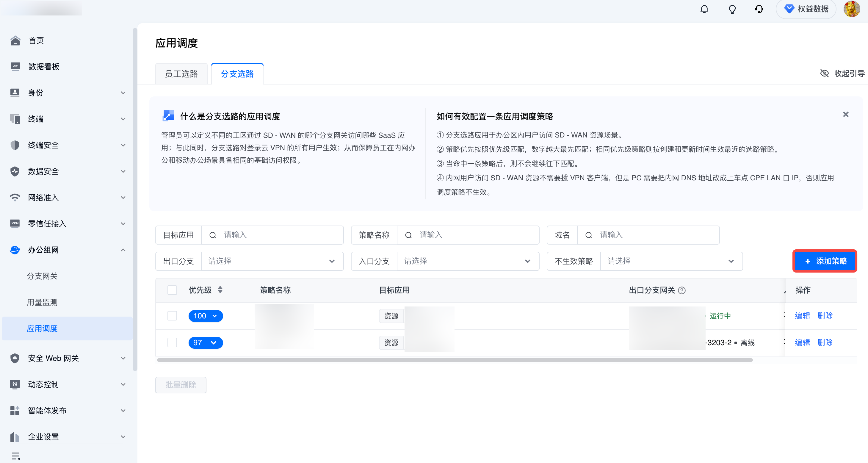Click 编辑 for the priority 97 row
Screen dimensions: 868x463
pyautogui.click(x=802, y=342)
